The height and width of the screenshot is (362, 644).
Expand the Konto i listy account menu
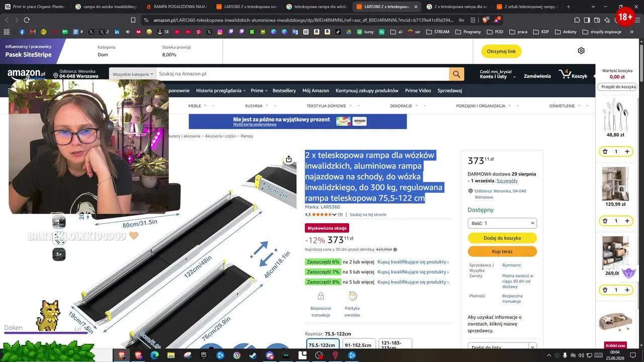(x=498, y=74)
